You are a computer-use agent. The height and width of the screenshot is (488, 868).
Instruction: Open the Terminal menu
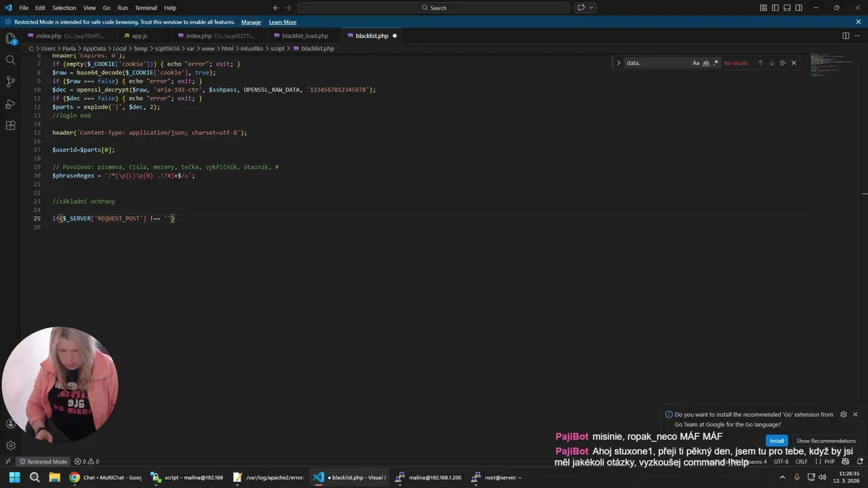146,7
